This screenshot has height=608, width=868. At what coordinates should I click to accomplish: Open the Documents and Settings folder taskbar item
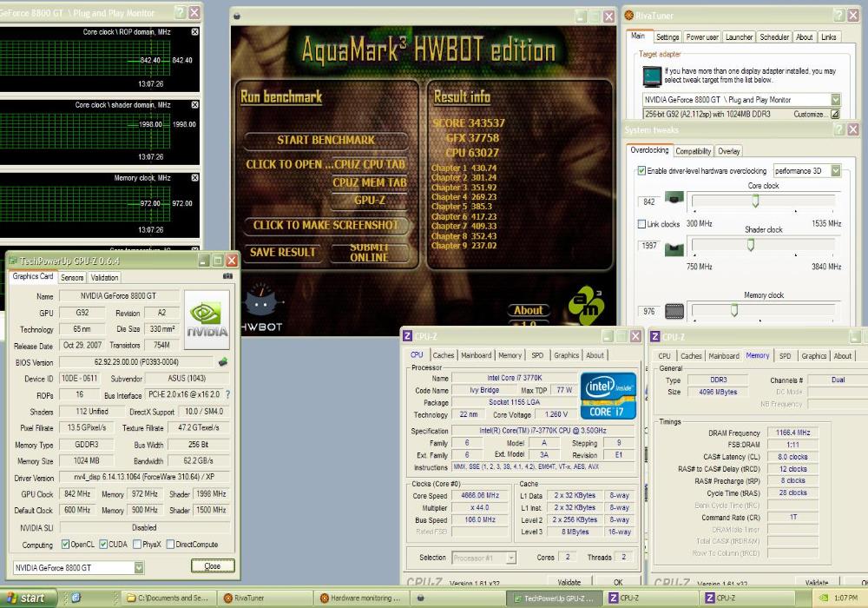168,598
